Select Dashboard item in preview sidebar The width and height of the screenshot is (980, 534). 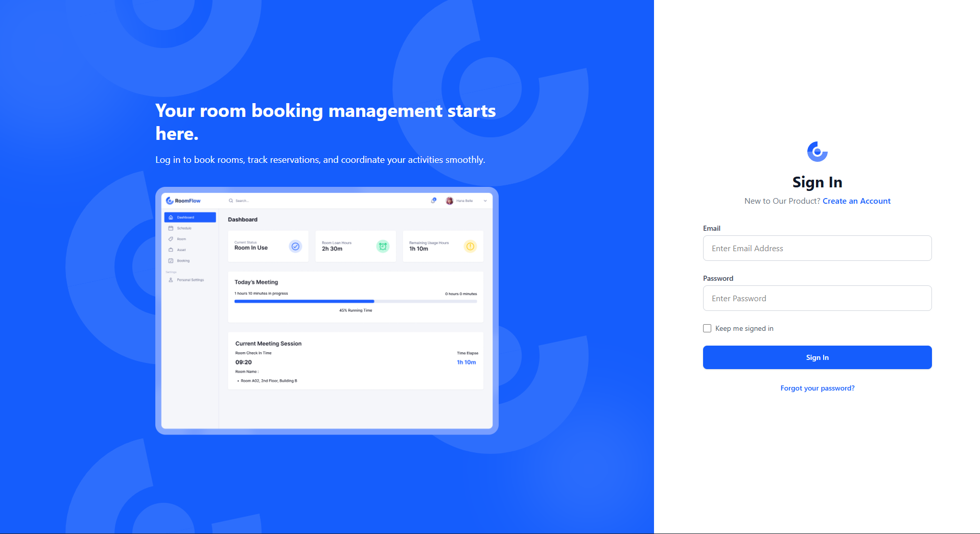(190, 217)
